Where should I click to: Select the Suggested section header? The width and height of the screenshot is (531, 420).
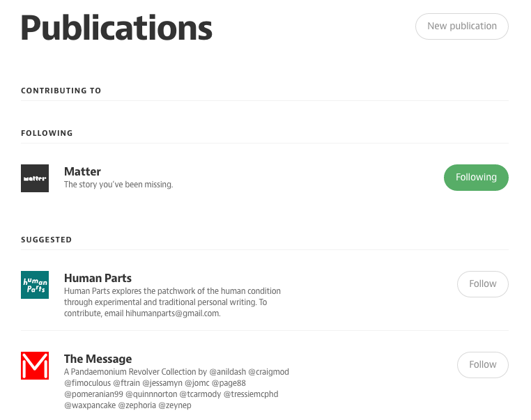point(47,240)
